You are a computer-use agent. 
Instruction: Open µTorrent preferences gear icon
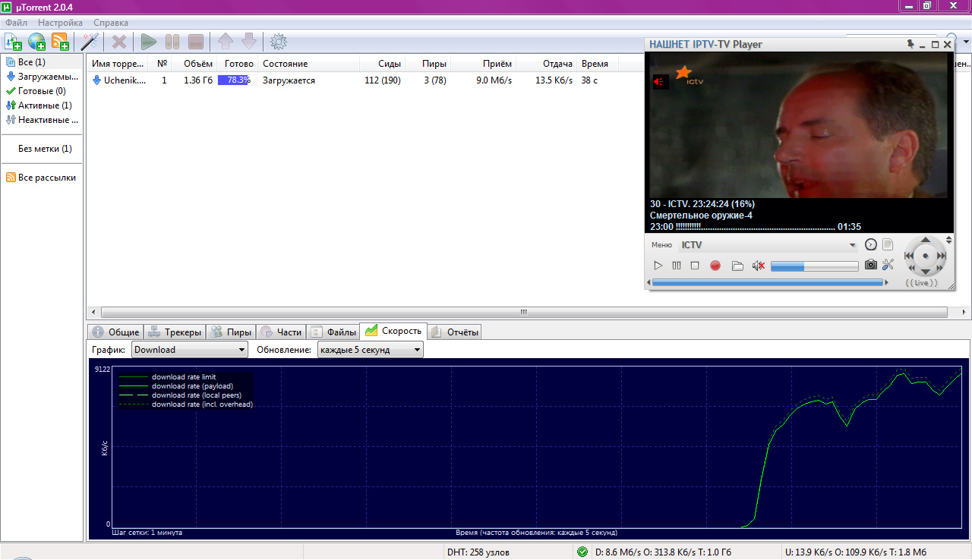click(279, 42)
